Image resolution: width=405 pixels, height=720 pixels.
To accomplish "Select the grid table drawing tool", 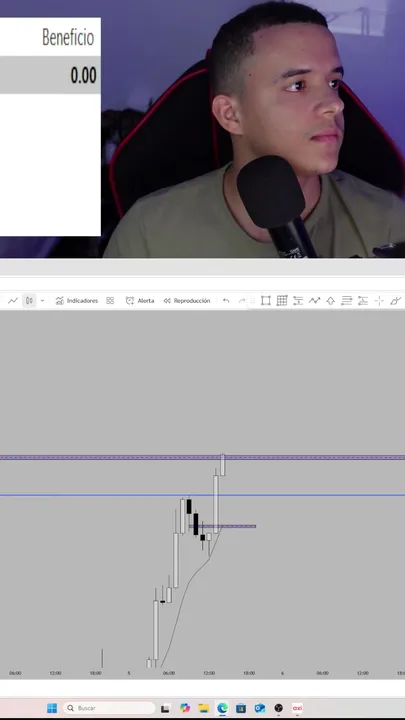I will pos(282,301).
